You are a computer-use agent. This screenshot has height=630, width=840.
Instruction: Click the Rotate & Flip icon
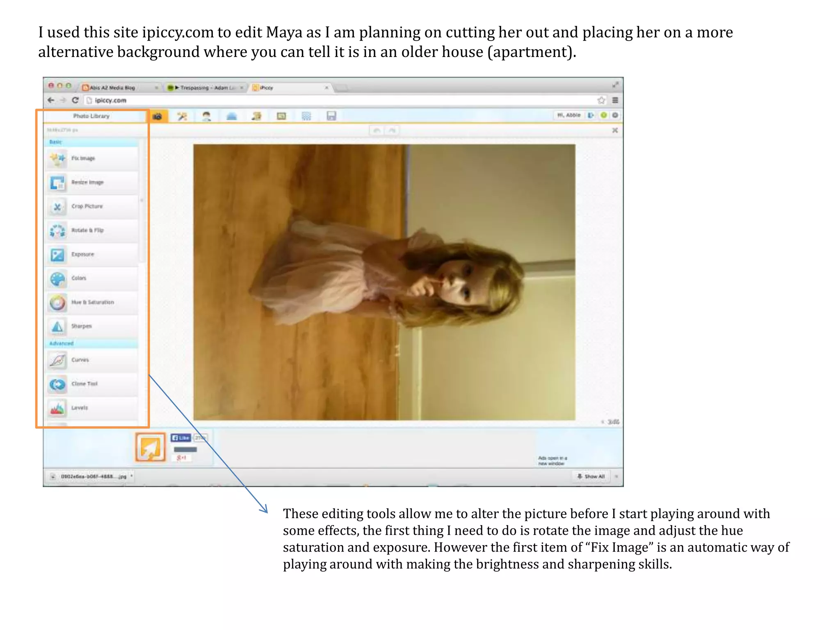57,231
